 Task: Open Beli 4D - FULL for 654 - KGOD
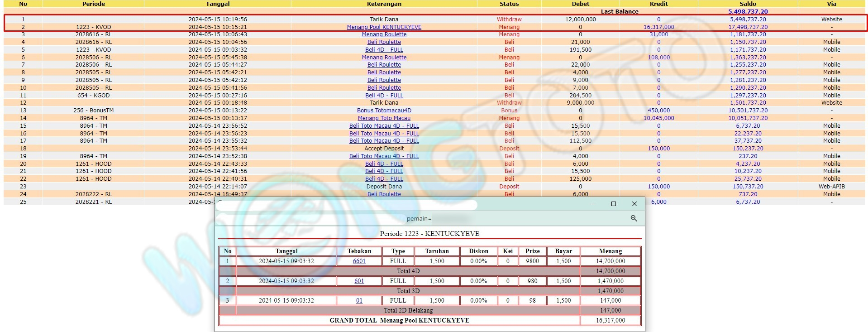(x=384, y=96)
